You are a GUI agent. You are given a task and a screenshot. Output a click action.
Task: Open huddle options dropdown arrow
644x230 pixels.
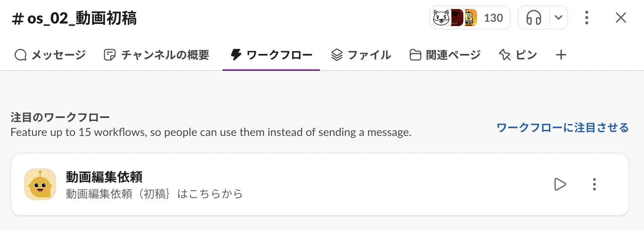pos(558,18)
